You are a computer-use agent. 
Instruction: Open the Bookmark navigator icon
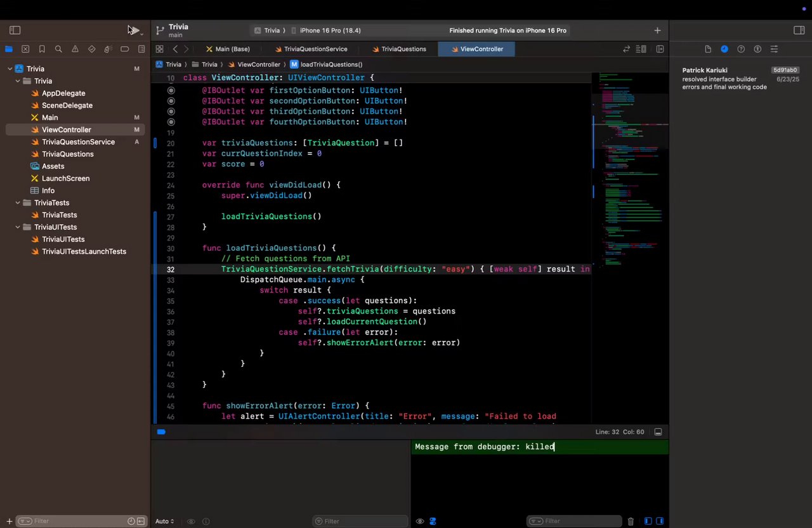click(x=42, y=49)
